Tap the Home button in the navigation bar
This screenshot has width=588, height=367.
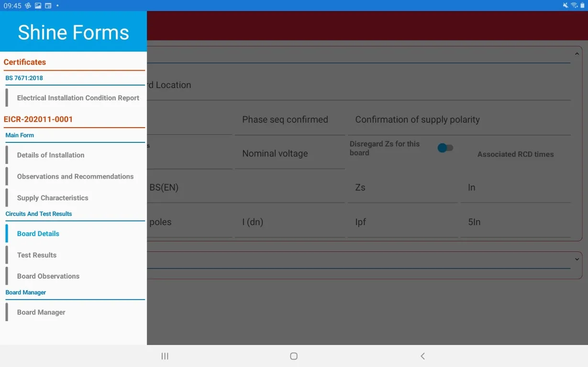293,356
